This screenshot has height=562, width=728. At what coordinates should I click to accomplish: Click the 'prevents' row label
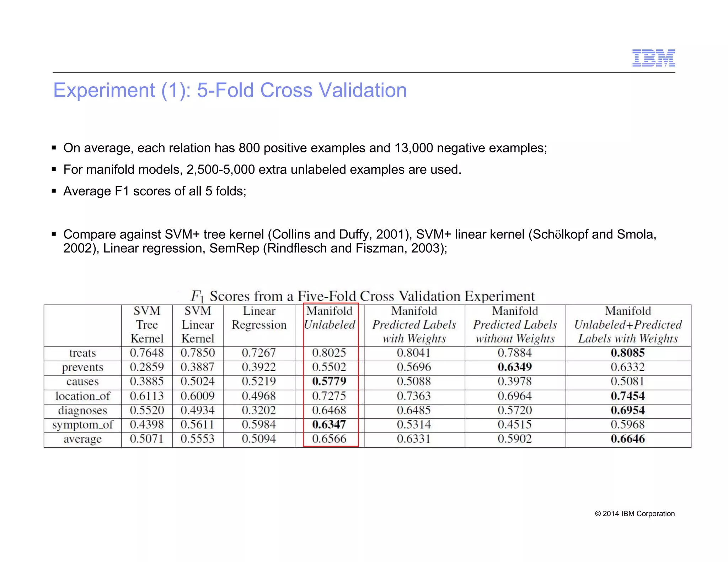point(82,367)
